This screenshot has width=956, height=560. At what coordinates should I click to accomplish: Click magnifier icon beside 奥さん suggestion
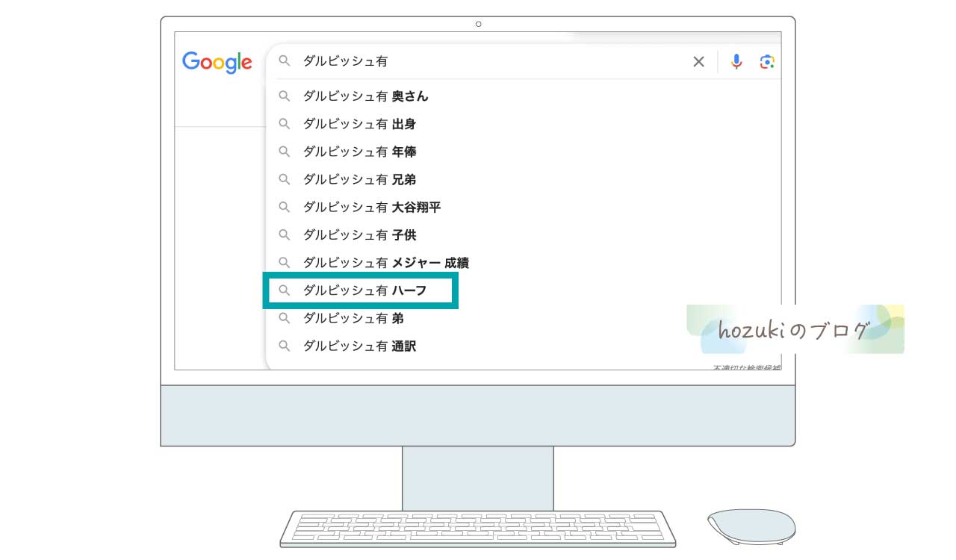click(x=285, y=96)
